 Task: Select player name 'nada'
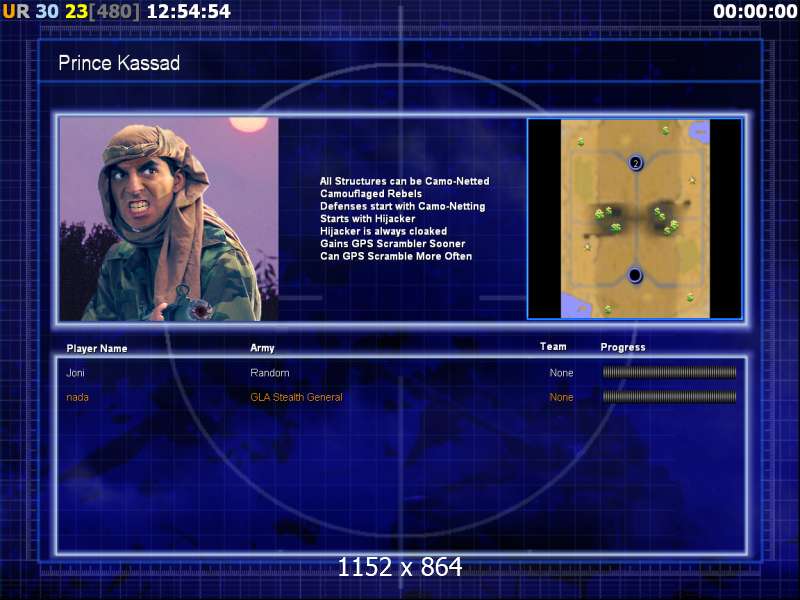click(x=78, y=397)
